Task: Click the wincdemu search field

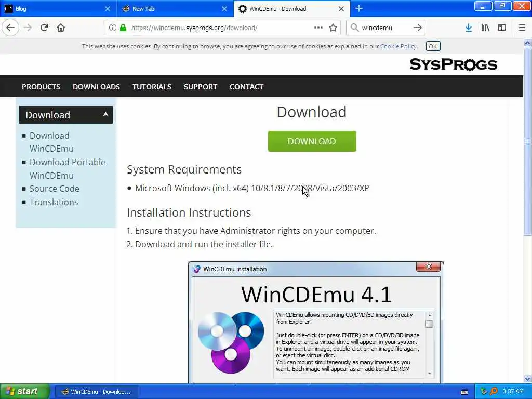Action: click(385, 28)
